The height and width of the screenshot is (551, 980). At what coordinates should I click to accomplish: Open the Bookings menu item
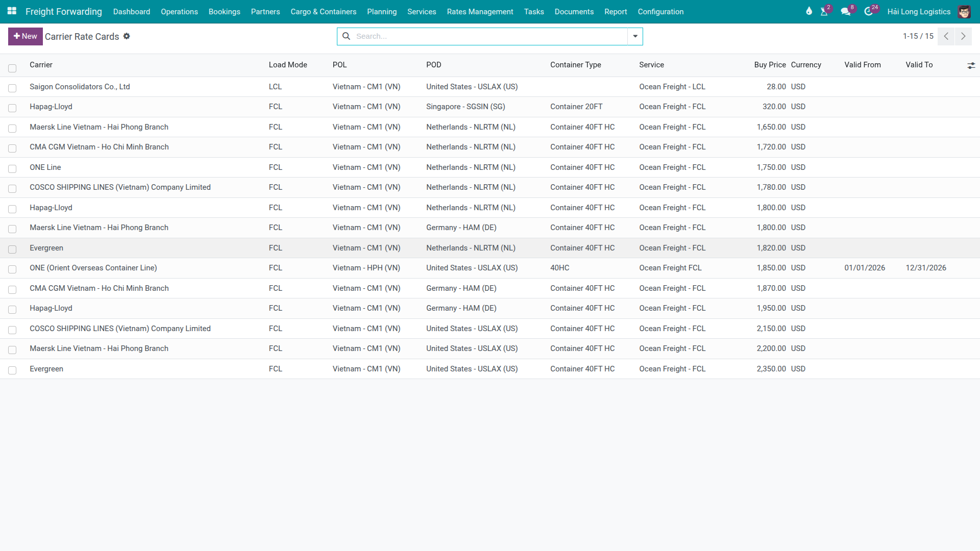click(x=224, y=11)
